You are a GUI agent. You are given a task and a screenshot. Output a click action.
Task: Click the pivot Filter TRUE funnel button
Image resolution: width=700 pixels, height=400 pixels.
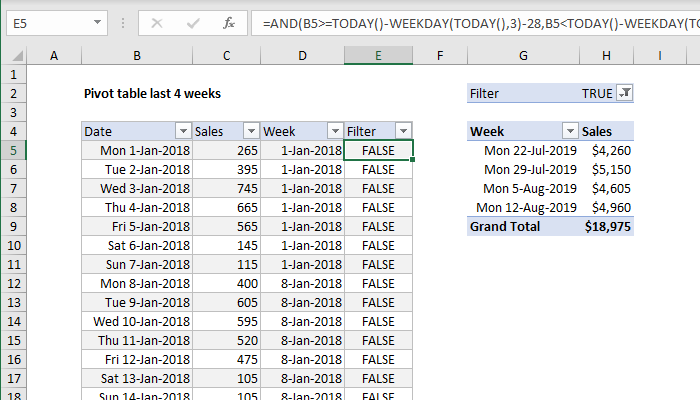pos(625,93)
